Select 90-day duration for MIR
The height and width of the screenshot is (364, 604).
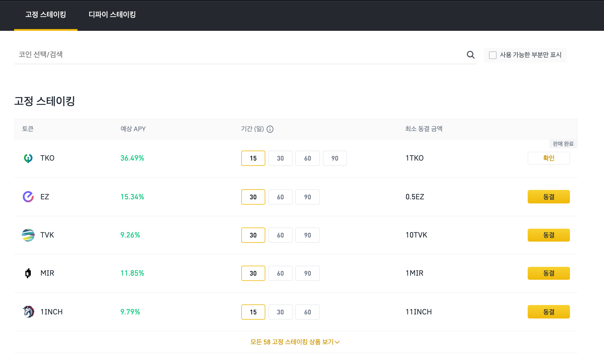pyautogui.click(x=307, y=273)
